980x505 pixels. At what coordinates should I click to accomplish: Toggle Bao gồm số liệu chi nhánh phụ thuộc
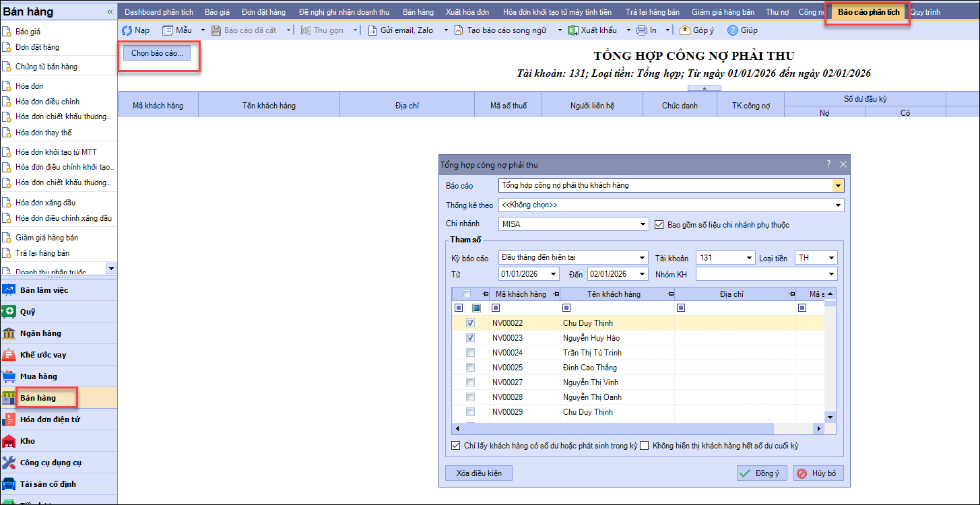point(660,224)
